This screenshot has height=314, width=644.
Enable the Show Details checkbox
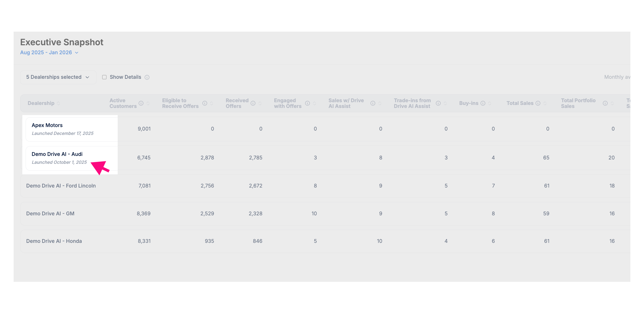pyautogui.click(x=104, y=77)
